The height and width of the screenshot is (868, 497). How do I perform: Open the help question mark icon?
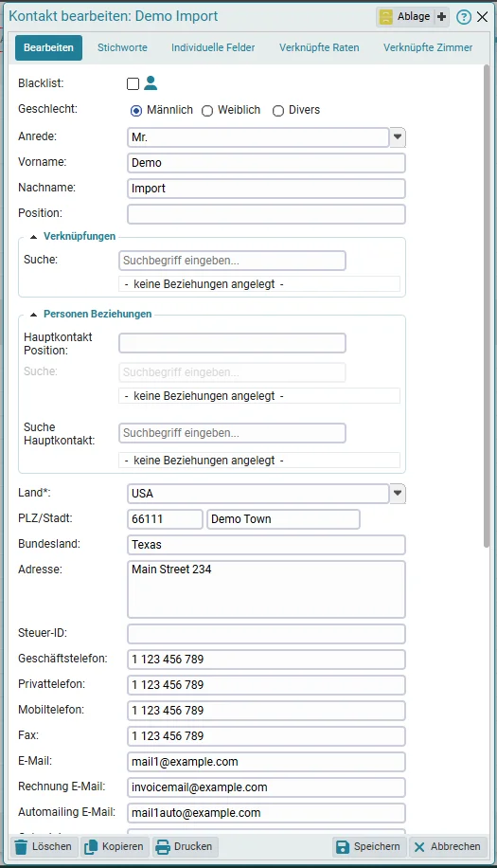464,17
